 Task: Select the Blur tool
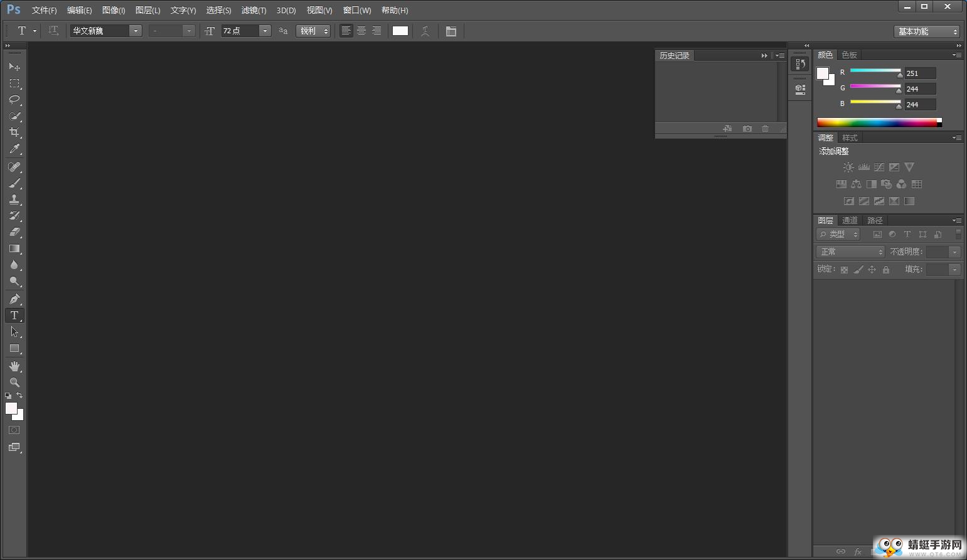[x=14, y=265]
